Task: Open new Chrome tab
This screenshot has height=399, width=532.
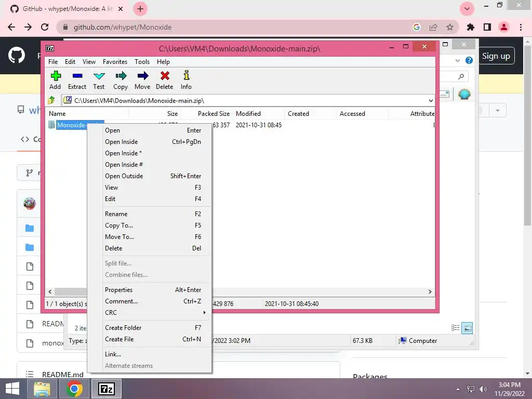Action: pyautogui.click(x=140, y=9)
